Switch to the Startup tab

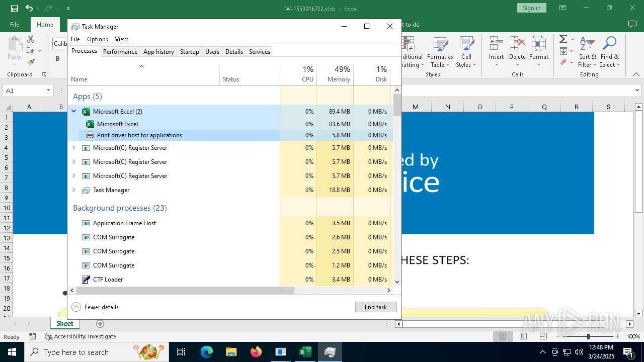[x=190, y=51]
